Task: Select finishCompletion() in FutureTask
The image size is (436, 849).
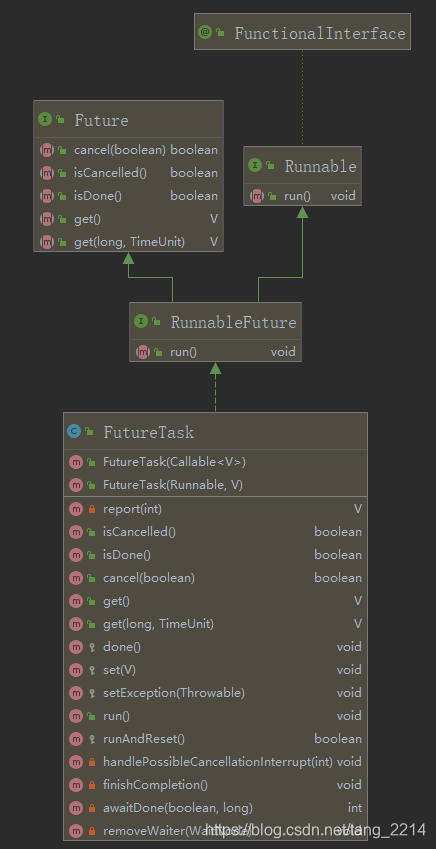Action: click(x=216, y=785)
